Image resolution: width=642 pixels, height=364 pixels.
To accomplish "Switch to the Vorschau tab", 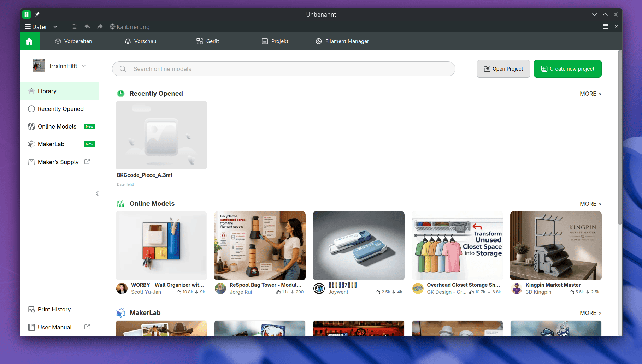I will pyautogui.click(x=141, y=41).
